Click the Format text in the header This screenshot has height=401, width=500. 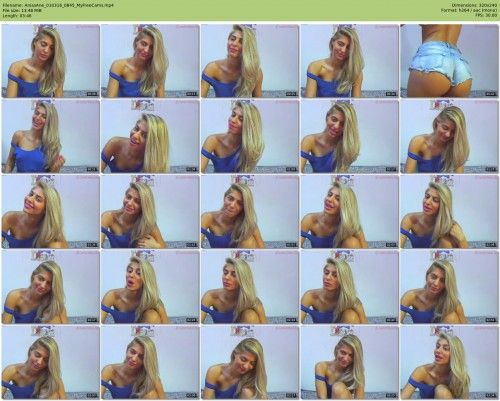[469, 10]
